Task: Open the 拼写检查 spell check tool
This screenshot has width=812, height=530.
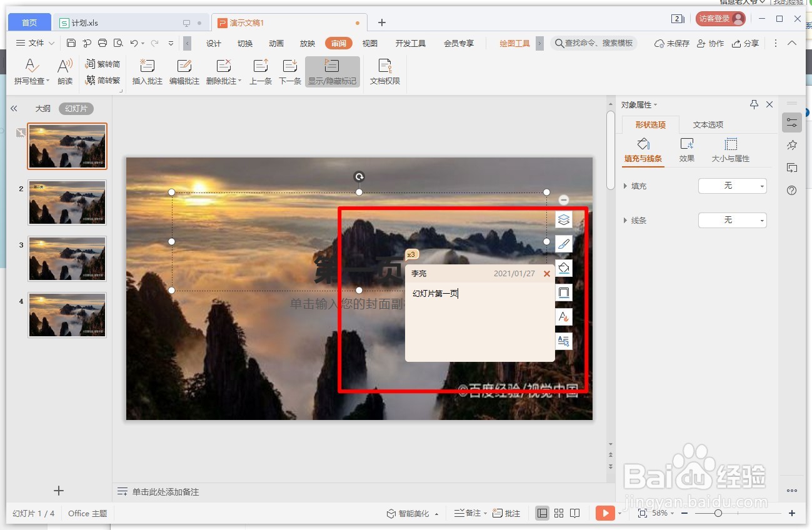Action: click(31, 72)
